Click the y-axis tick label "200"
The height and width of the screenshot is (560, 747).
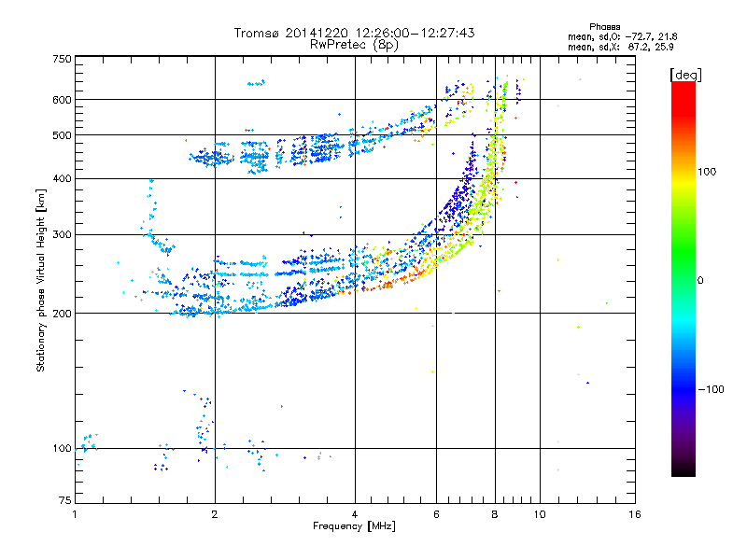point(62,314)
